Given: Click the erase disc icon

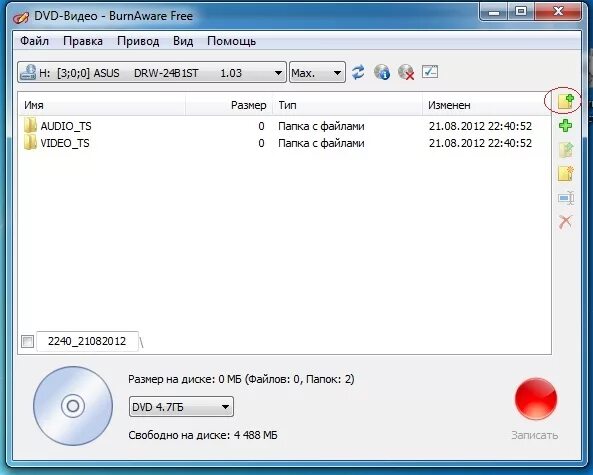Looking at the screenshot, I should [x=406, y=72].
